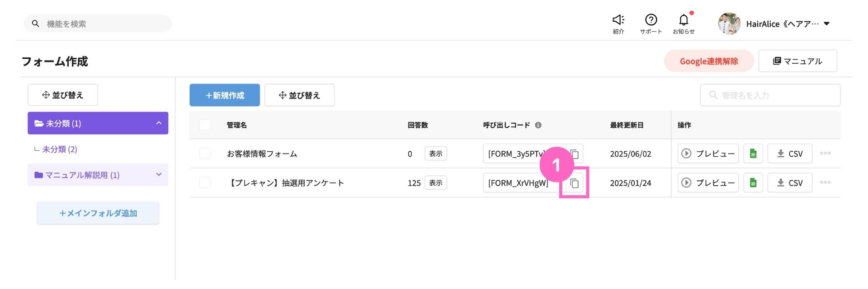Collapse the 未分類 (1) folder
Image resolution: width=868 pixels, height=289 pixels.
pyautogui.click(x=159, y=123)
